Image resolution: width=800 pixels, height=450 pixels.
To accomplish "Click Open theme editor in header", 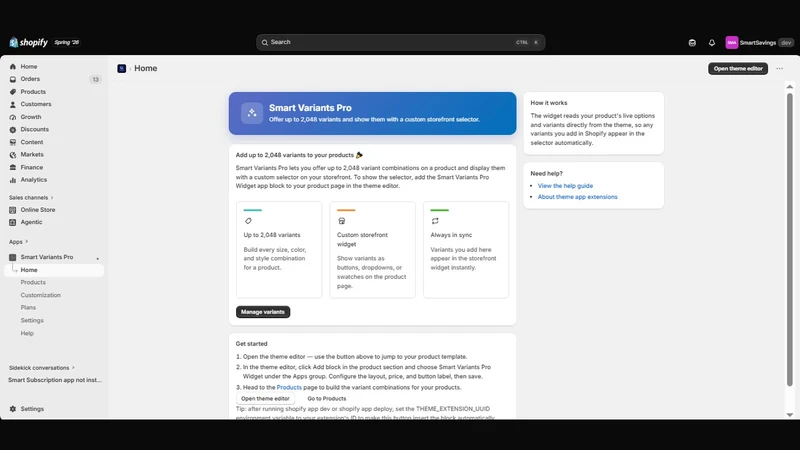I will [x=738, y=68].
